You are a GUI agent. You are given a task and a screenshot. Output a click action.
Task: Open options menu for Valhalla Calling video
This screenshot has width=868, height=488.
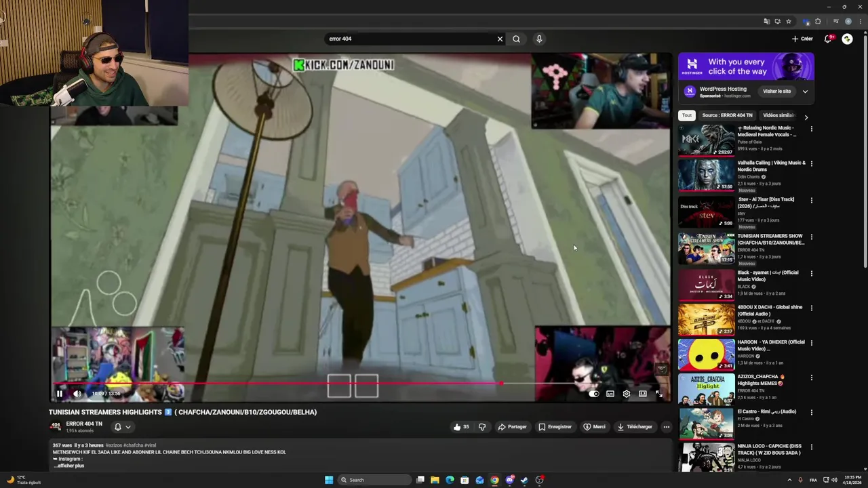click(x=811, y=163)
